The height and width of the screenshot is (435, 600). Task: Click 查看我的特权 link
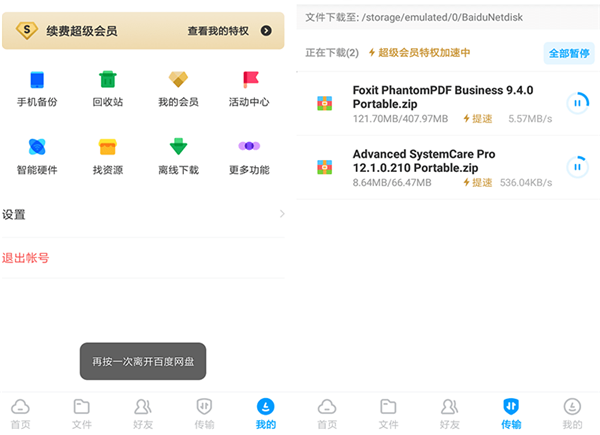tap(218, 31)
